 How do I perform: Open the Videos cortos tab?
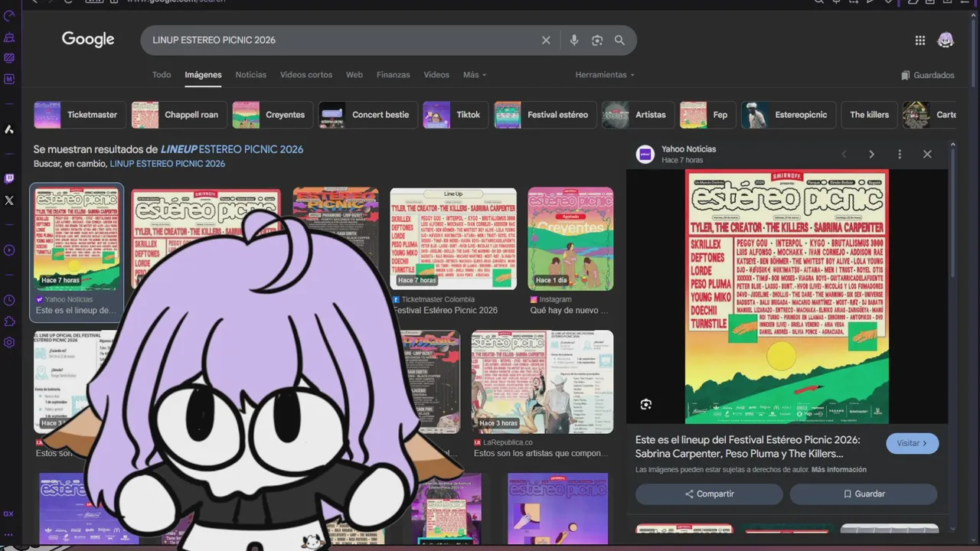coord(306,75)
